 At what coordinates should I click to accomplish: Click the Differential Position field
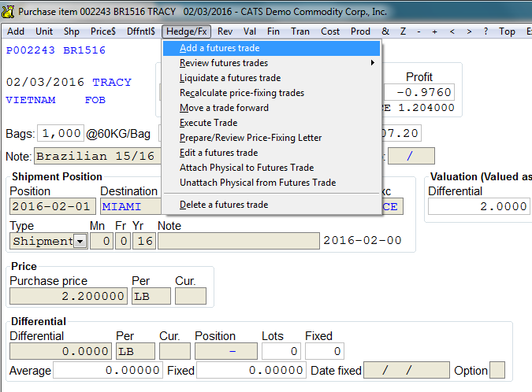point(226,351)
